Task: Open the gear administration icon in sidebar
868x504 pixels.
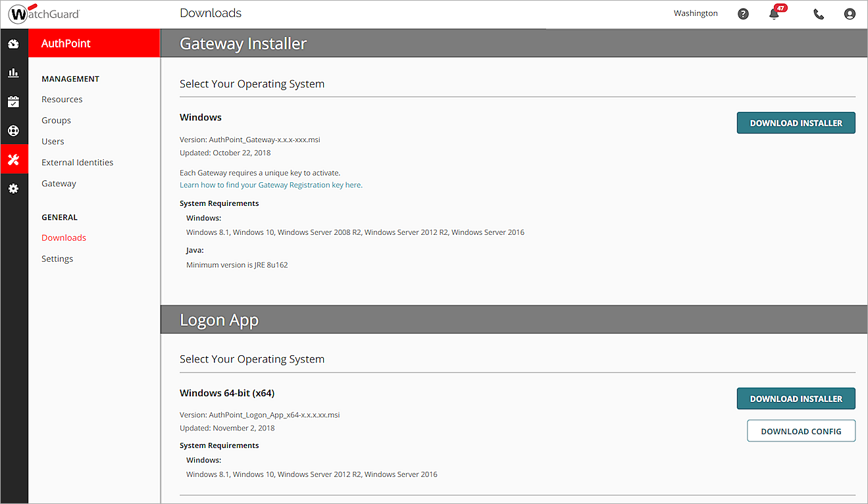Action: click(x=13, y=189)
